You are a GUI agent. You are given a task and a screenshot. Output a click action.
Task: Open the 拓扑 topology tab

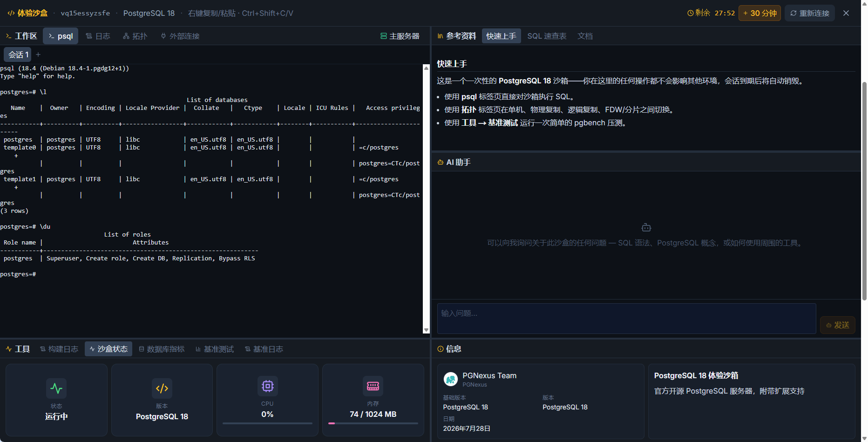135,36
